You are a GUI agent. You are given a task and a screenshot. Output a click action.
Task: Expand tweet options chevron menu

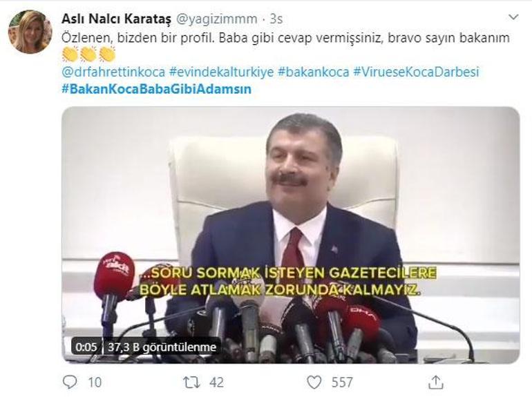(513, 17)
